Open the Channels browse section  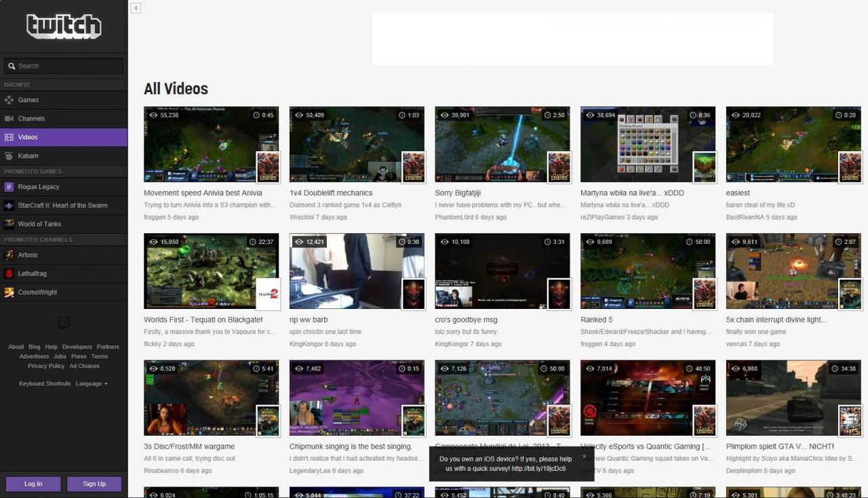coord(64,119)
